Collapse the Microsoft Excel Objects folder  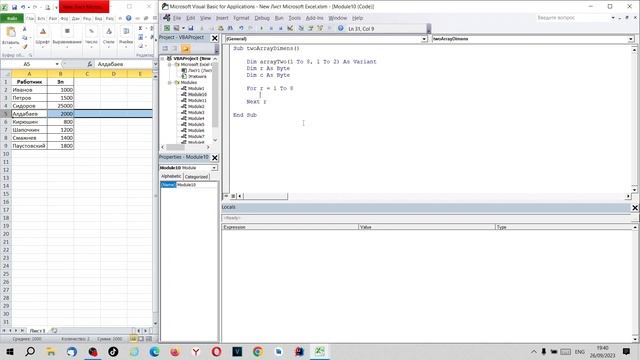(170, 64)
